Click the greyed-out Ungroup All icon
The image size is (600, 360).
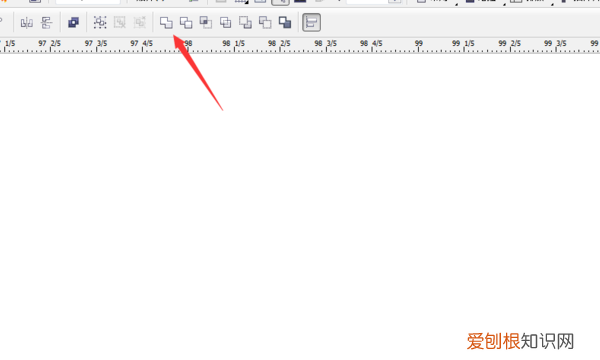click(x=140, y=23)
